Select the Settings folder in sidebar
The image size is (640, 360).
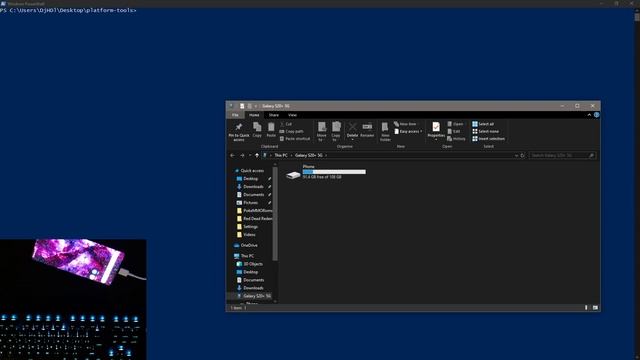point(251,227)
